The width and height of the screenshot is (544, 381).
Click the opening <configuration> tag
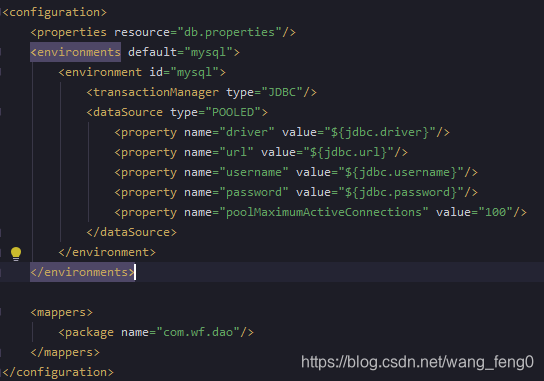54,12
